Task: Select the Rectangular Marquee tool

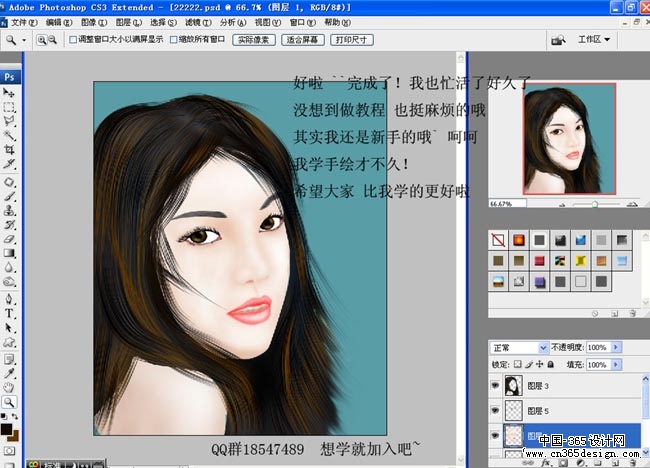Action: pos(9,107)
